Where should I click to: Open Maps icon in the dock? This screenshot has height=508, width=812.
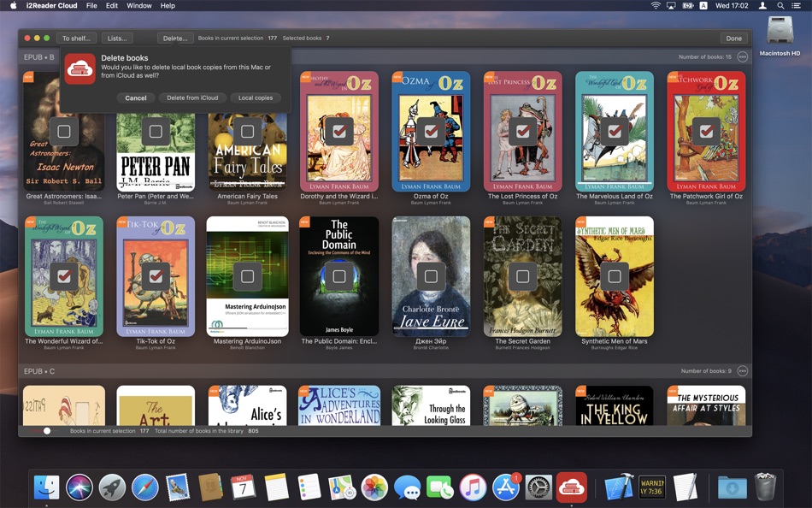pyautogui.click(x=342, y=487)
